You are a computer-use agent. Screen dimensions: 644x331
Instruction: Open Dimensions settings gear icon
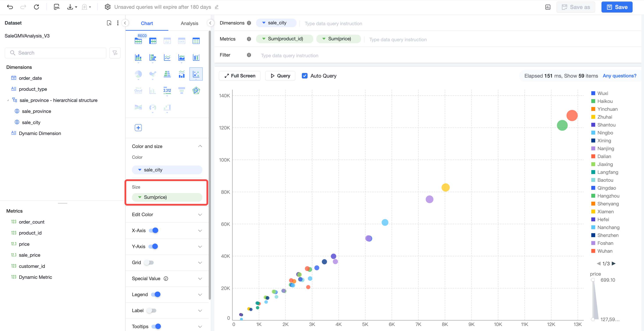point(249,23)
